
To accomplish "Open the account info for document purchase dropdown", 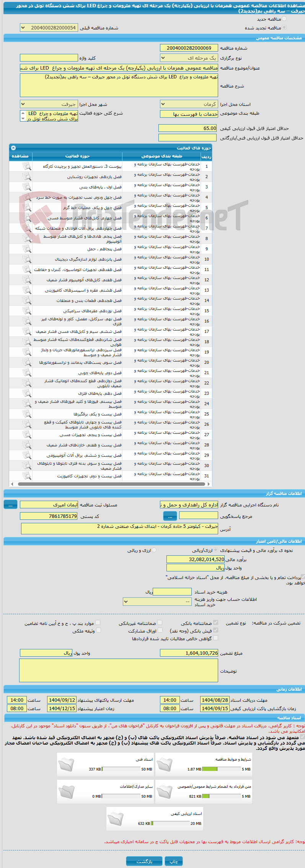I will [157, 602].
